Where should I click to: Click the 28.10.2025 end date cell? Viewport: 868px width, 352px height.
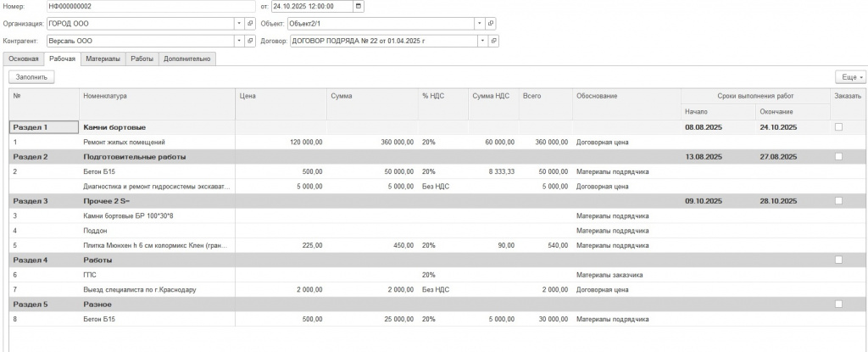click(793, 201)
